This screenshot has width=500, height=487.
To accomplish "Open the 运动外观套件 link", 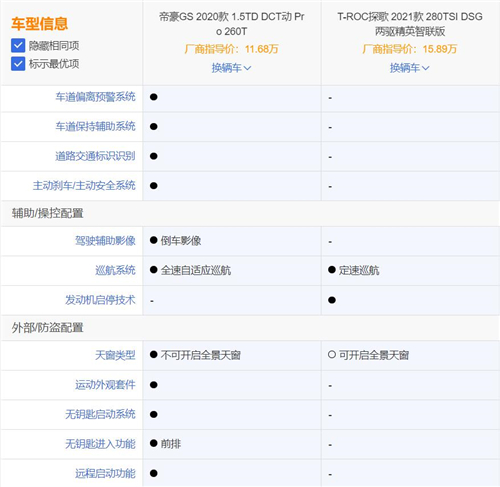I will pyautogui.click(x=105, y=385).
